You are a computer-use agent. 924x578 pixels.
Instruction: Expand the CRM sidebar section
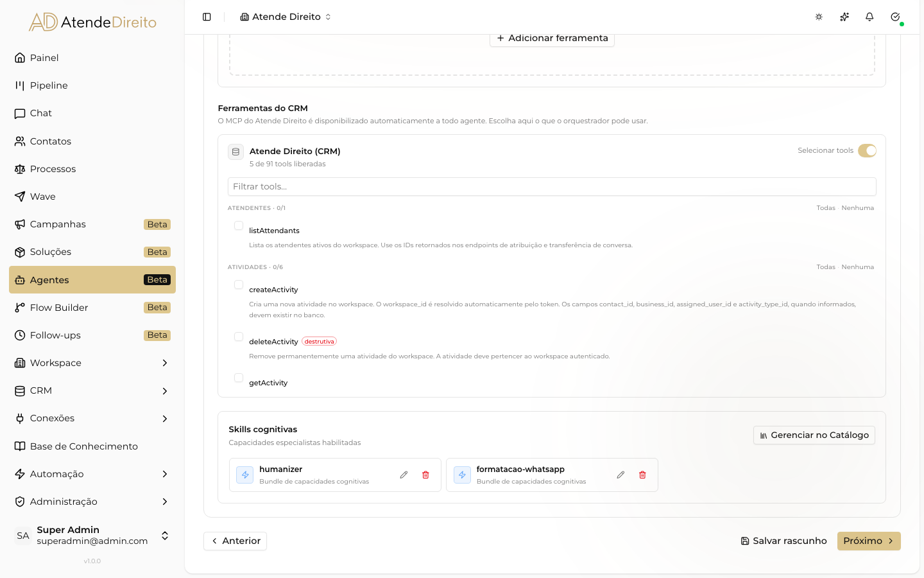[x=92, y=390]
